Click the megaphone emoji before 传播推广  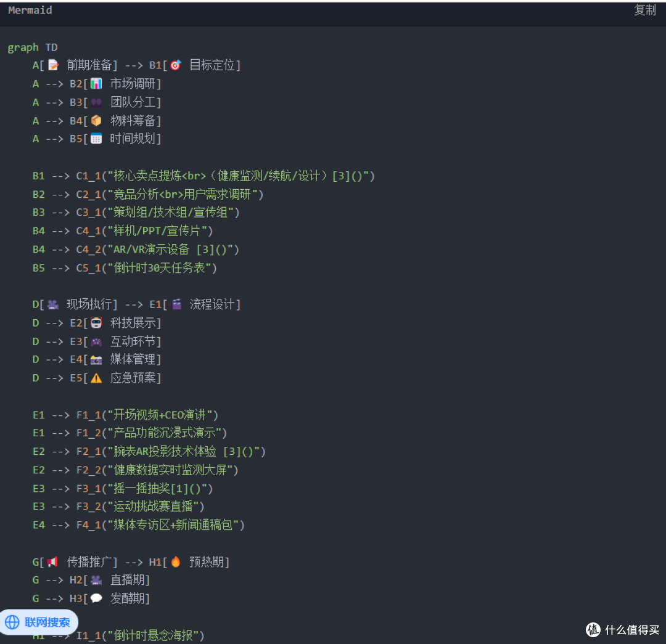coord(52,562)
